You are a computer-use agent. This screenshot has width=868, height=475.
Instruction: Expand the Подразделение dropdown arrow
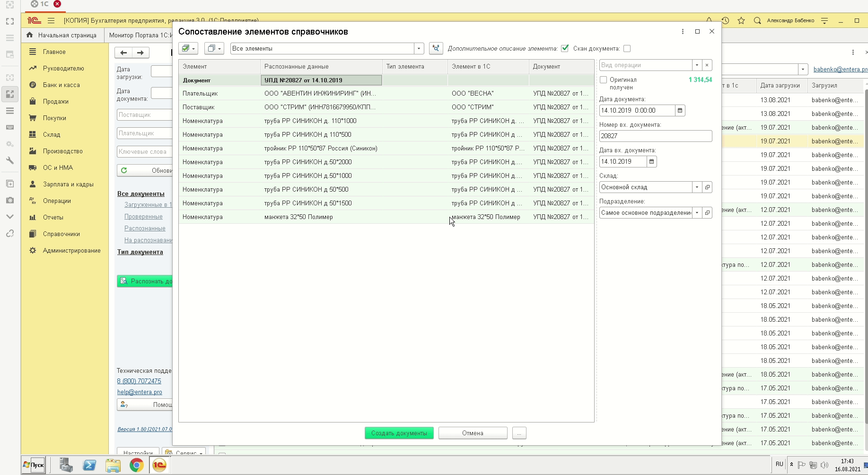(x=697, y=212)
